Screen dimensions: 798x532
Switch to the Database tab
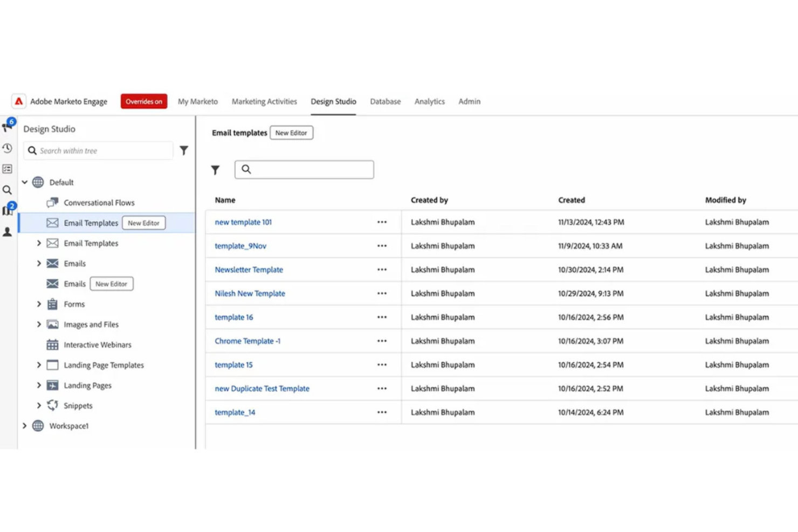386,101
